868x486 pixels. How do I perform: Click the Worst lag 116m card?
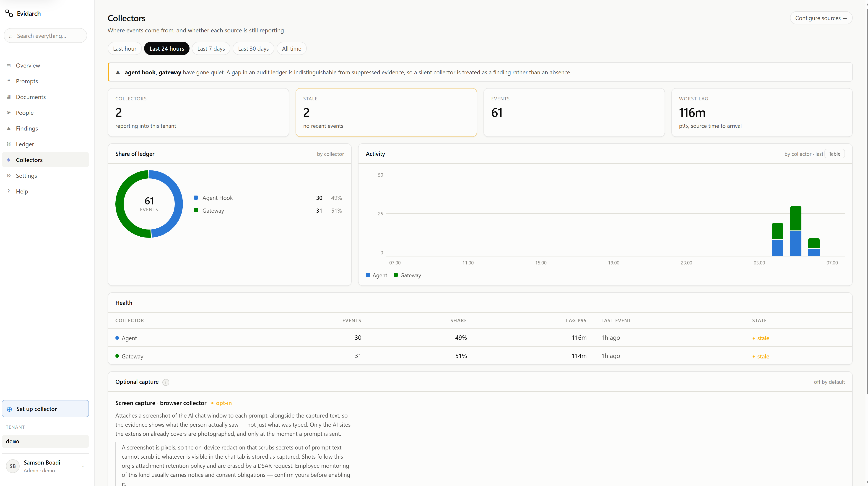coord(762,112)
